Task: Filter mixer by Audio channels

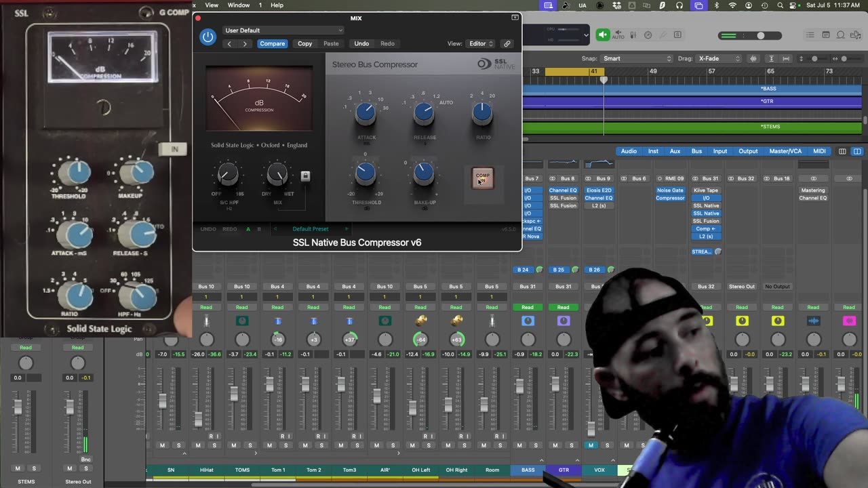Action: [x=629, y=151]
